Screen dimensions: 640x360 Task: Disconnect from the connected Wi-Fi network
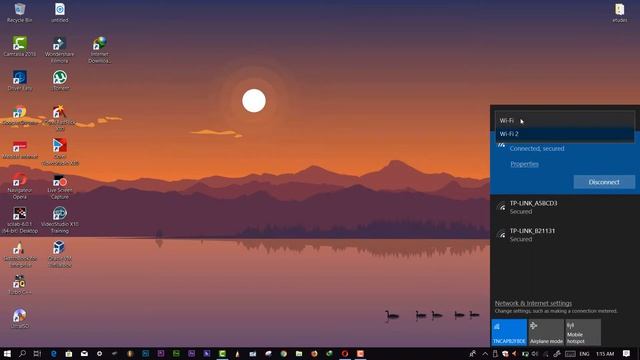(604, 182)
